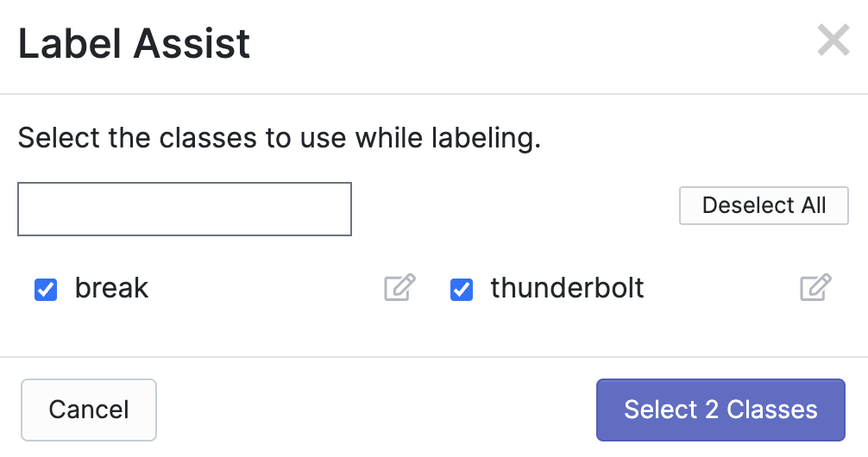This screenshot has width=868, height=457.
Task: Uncheck the thunderbolt class checkbox
Action: 462,290
